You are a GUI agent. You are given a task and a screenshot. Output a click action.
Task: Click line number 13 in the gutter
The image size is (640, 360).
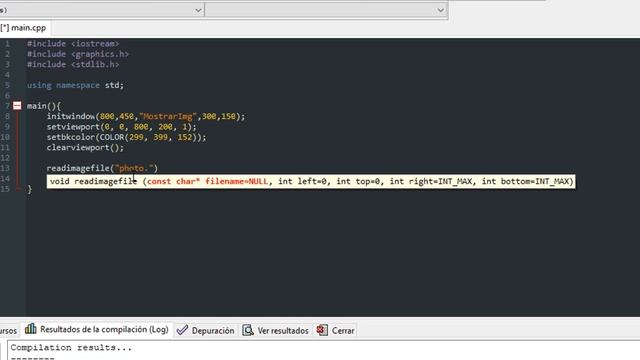(x=5, y=168)
